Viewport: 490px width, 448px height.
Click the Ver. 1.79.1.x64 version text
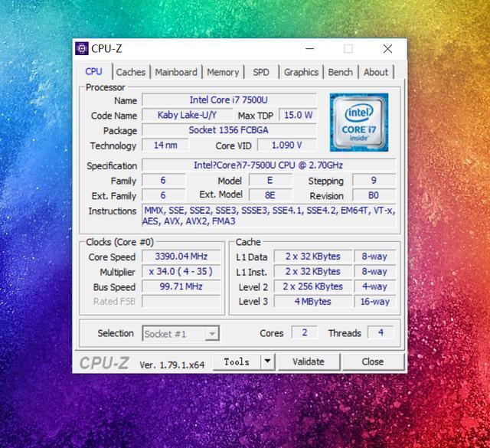click(x=171, y=365)
